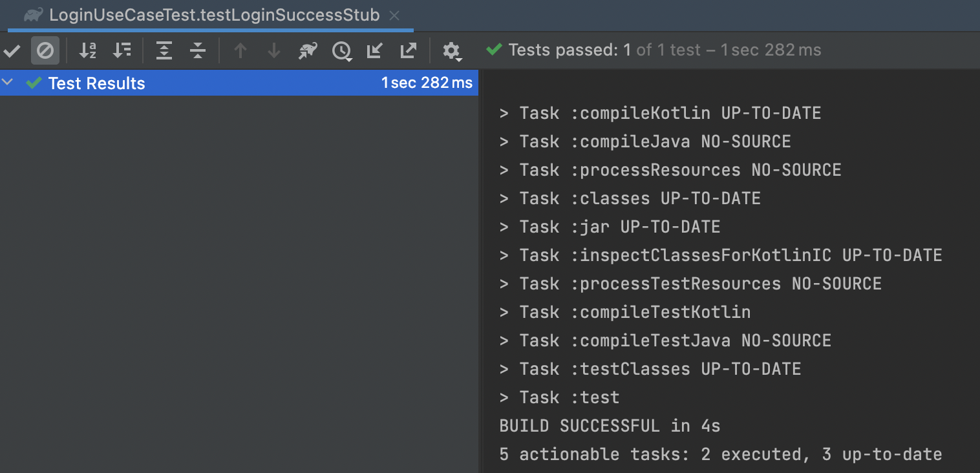
Task: Toggle Show Ignored tests button
Action: [x=45, y=50]
